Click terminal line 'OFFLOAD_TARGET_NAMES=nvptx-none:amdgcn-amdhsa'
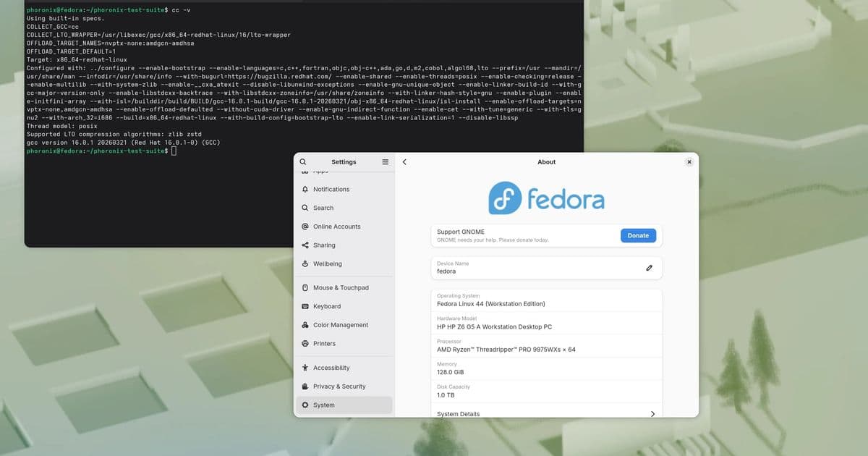This screenshot has width=868, height=456. [x=110, y=43]
